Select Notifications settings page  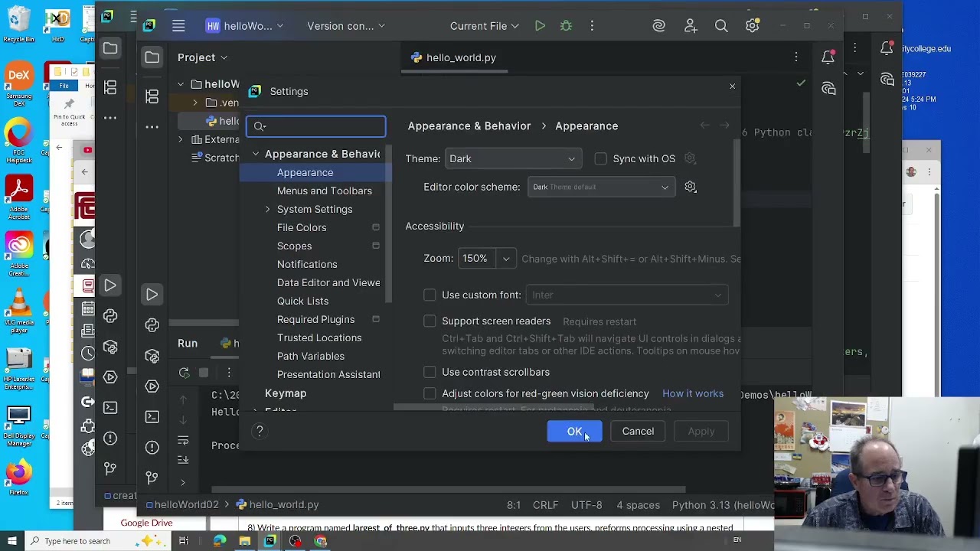pos(307,264)
